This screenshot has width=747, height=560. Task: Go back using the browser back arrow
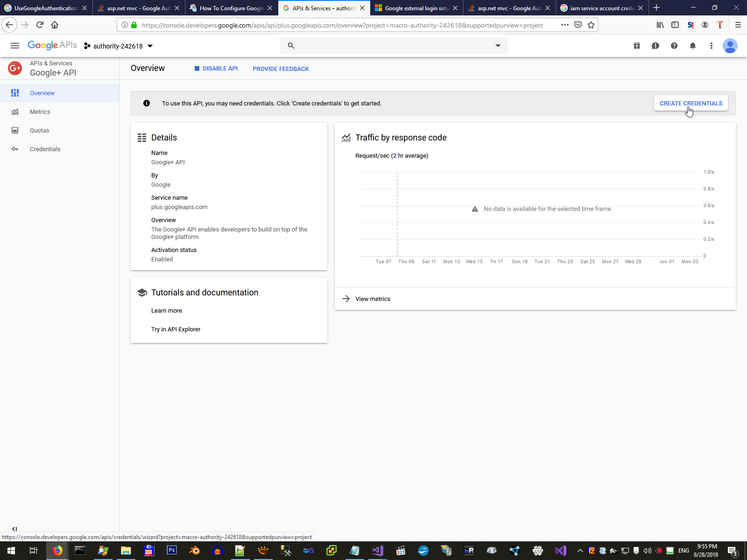(x=9, y=25)
